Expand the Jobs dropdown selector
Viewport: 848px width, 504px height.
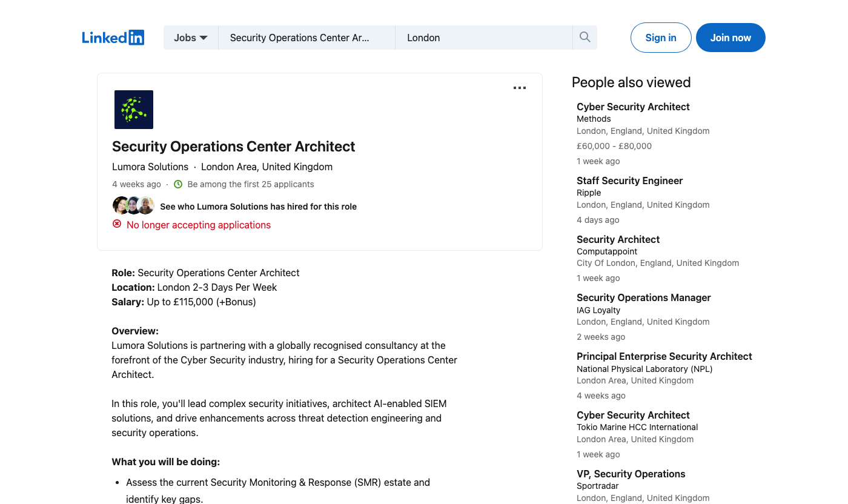click(x=191, y=38)
